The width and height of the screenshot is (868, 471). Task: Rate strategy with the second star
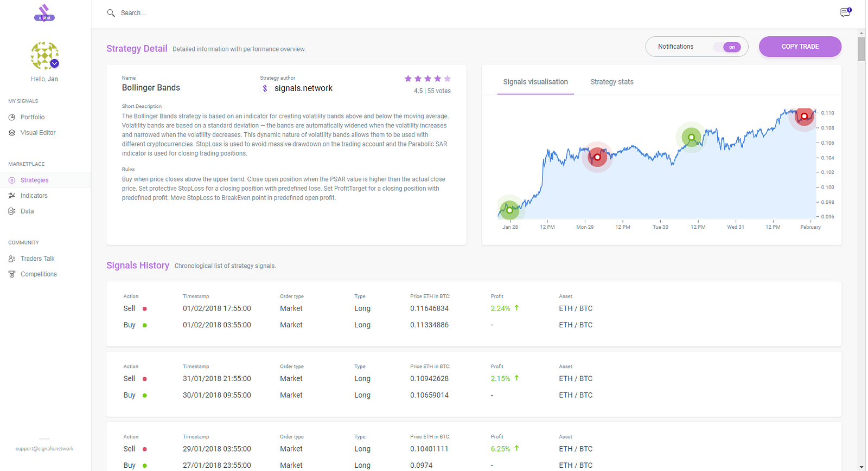tap(418, 79)
